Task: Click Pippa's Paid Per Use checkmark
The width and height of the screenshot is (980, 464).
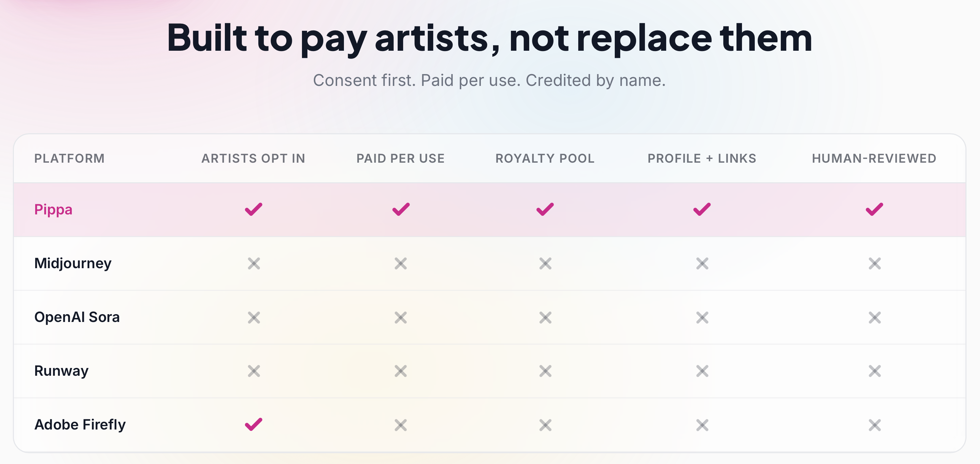Action: [401, 209]
